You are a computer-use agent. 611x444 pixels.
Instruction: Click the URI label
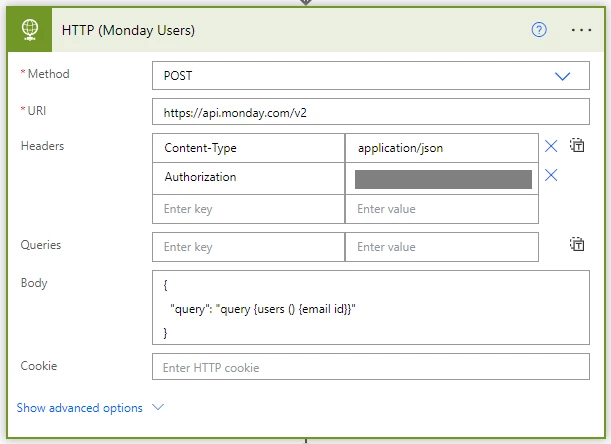[37, 111]
